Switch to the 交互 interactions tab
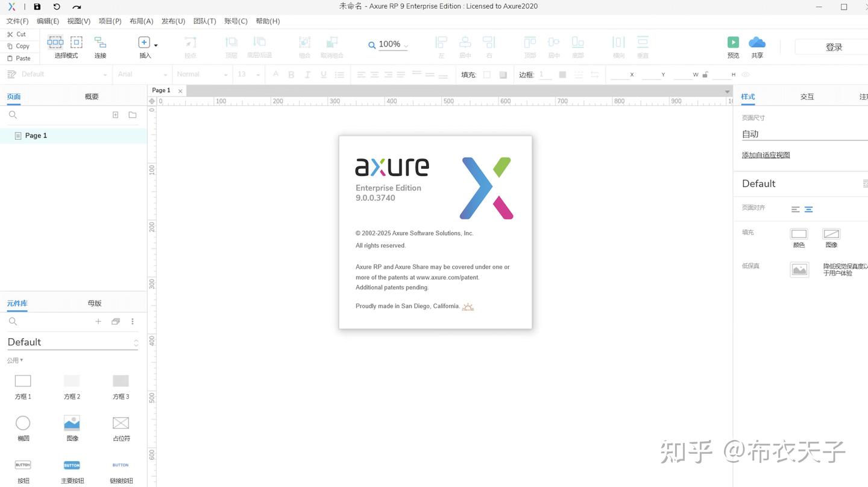Image resolution: width=868 pixels, height=487 pixels. tap(807, 96)
